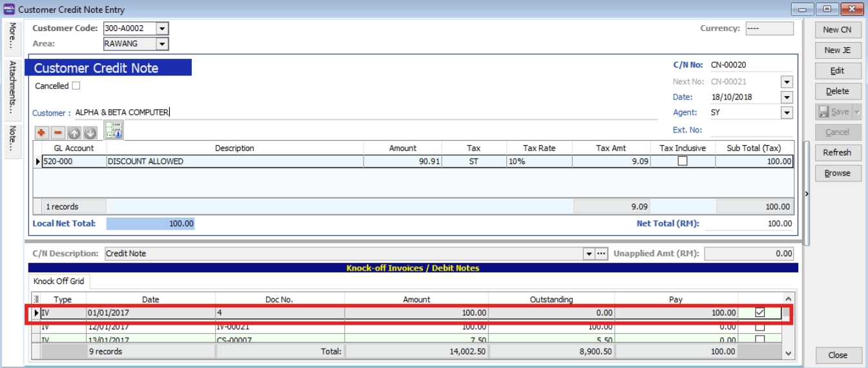Click the minus icon to remove line
This screenshot has width=868, height=368.
pyautogui.click(x=57, y=132)
